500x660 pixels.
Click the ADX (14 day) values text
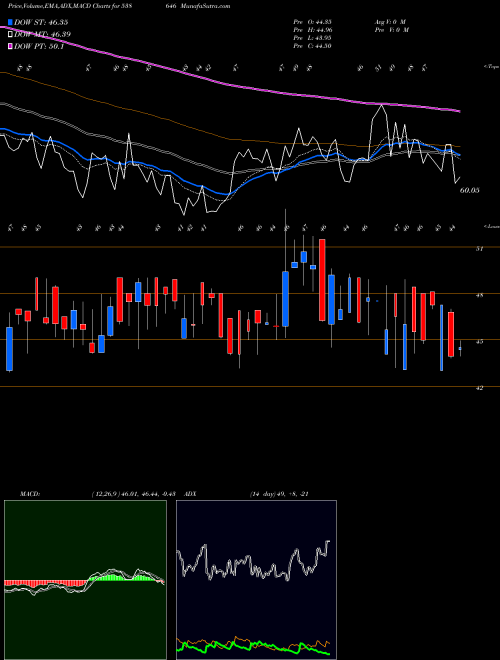pyautogui.click(x=279, y=494)
